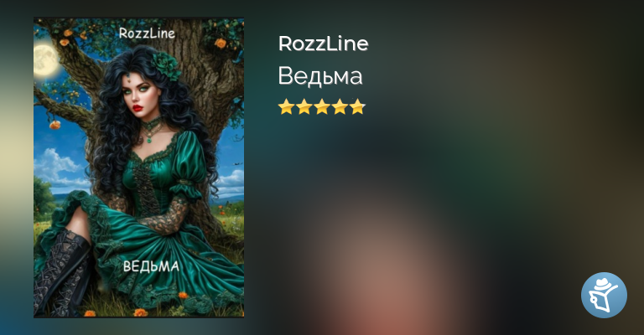Give five stars via the last star
644x335 pixels.
click(357, 106)
